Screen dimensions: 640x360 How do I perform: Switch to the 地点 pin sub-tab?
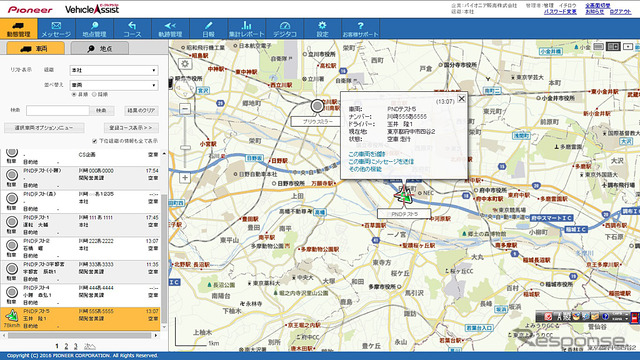pyautogui.click(x=100, y=48)
